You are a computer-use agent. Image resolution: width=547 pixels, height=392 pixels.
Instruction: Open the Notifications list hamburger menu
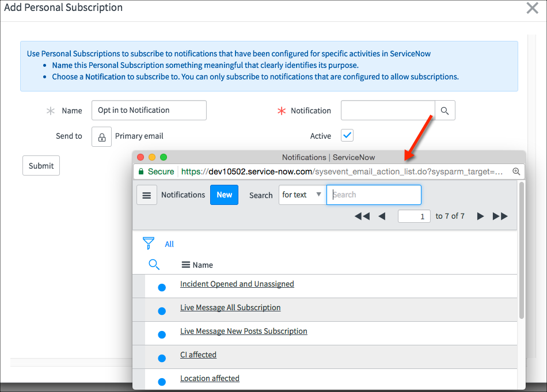pos(146,195)
